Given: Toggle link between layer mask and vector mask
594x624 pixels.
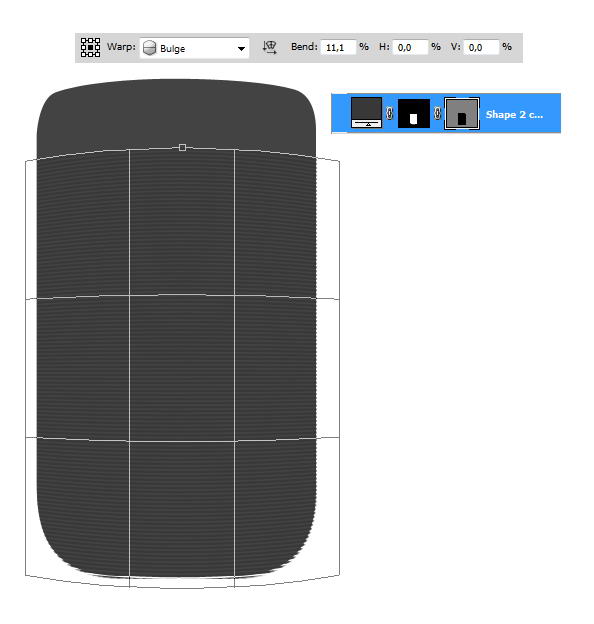Looking at the screenshot, I should (x=437, y=113).
